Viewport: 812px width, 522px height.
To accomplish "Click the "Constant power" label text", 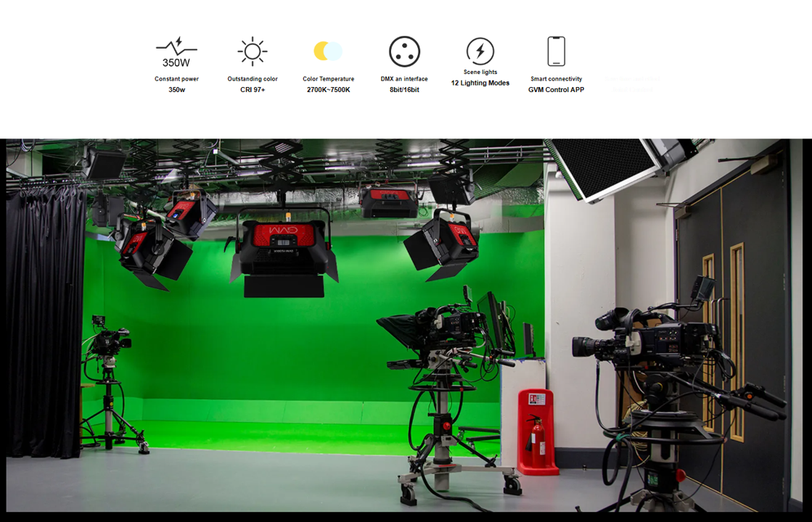I will [176, 79].
